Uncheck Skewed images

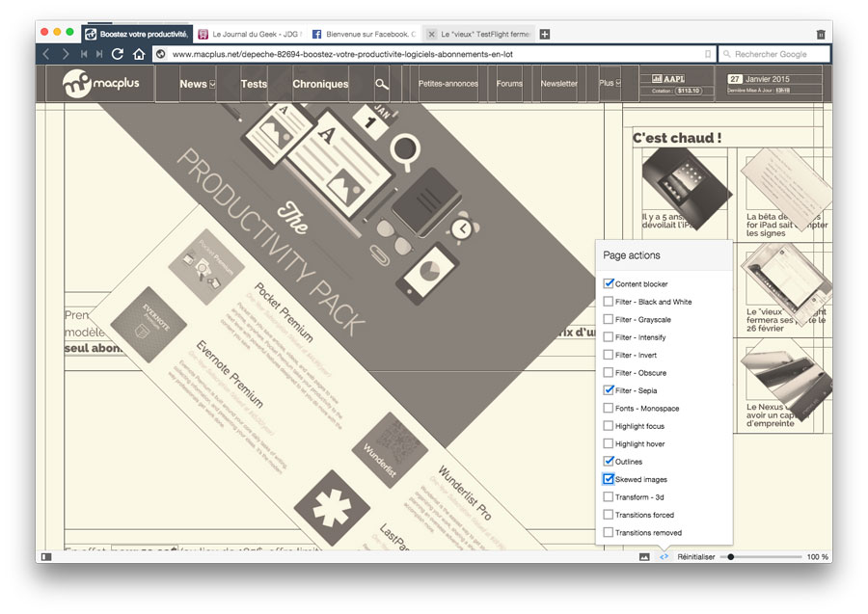click(x=609, y=479)
